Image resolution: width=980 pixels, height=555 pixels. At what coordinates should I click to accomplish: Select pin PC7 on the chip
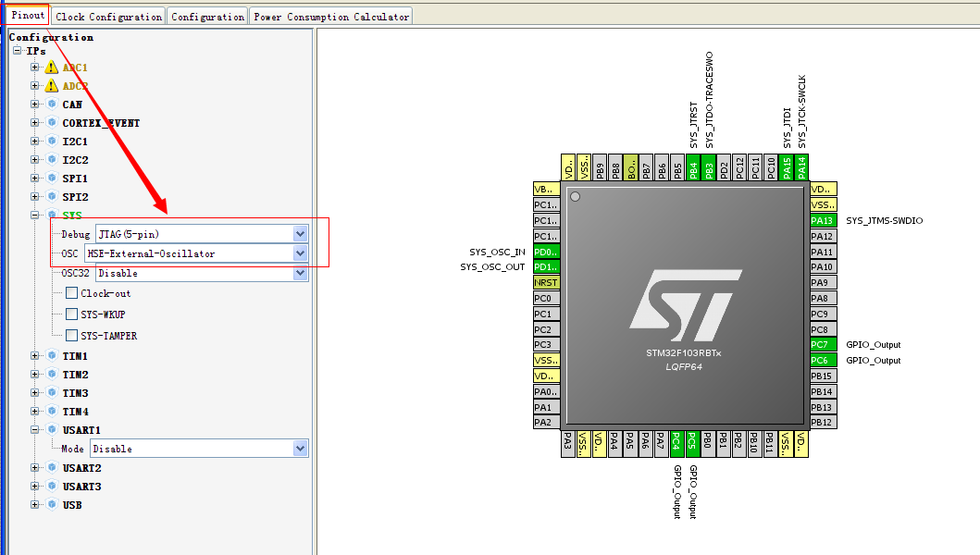823,345
